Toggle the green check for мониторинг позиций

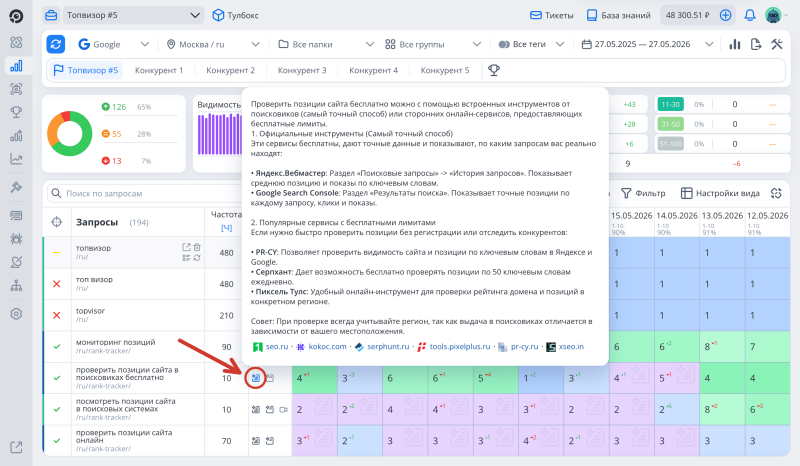57,347
